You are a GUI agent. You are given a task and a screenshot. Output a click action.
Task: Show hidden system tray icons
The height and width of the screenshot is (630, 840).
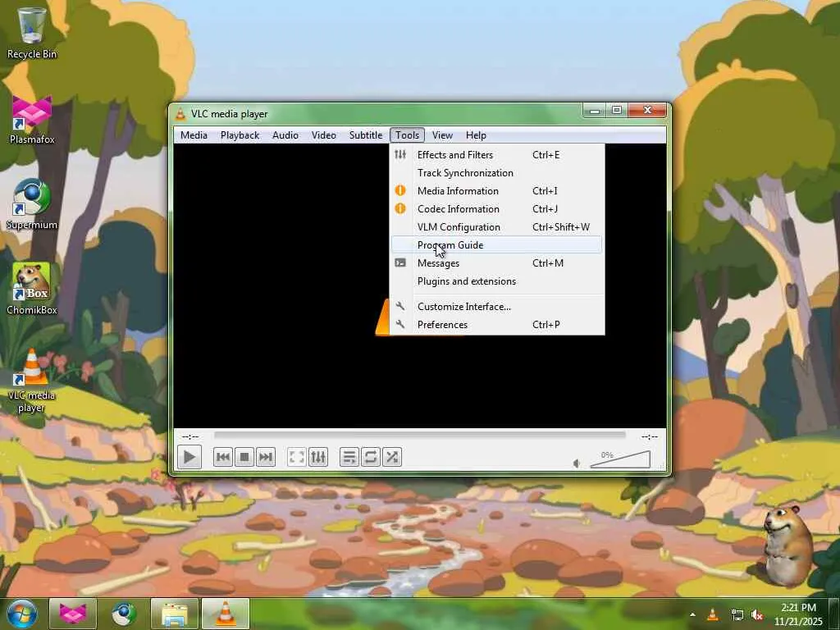692,614
